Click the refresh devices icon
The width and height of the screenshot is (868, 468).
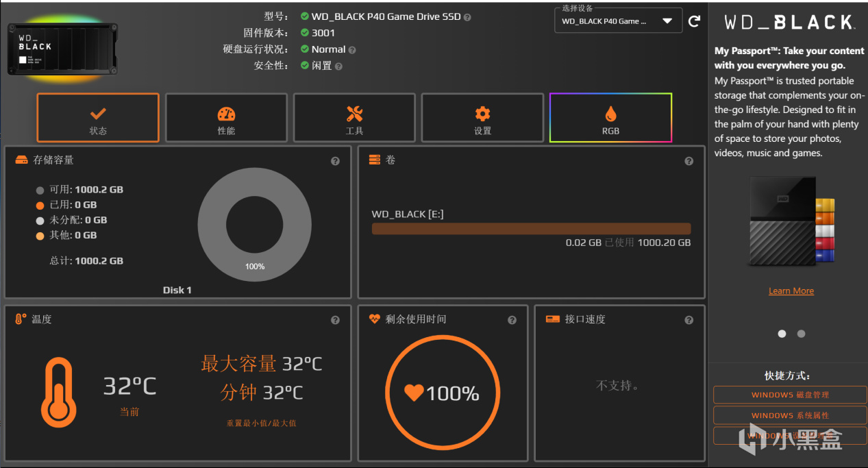click(x=694, y=21)
